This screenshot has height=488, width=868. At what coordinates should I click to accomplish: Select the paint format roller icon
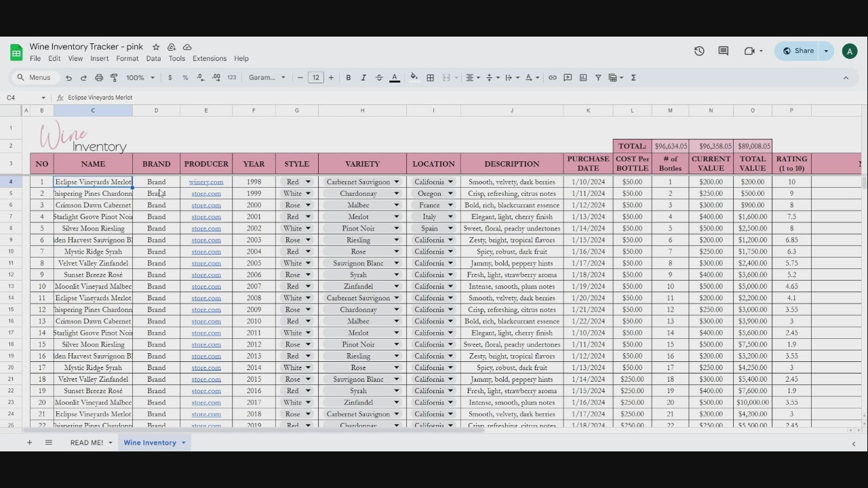click(114, 78)
